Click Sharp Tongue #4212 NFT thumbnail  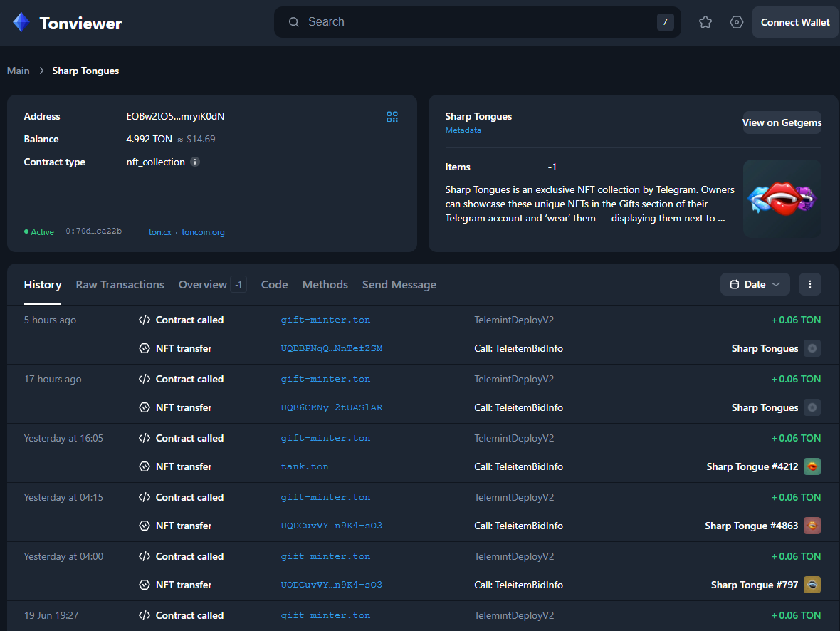[812, 466]
